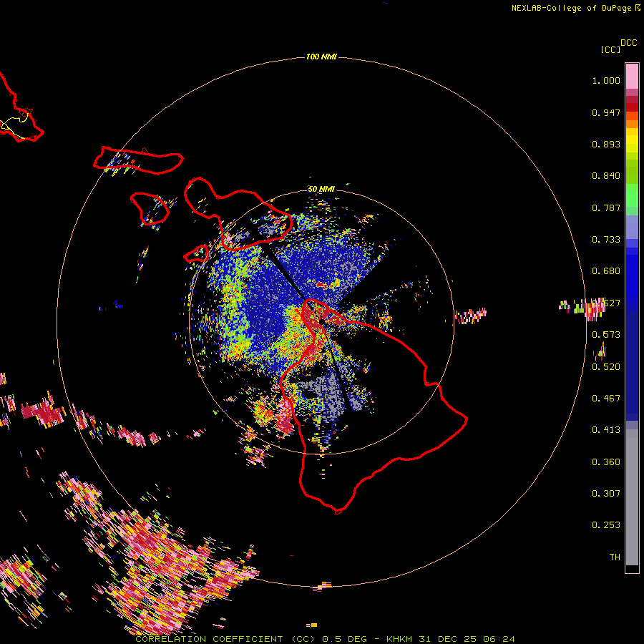Select the 0.733 scale value

[606, 240]
